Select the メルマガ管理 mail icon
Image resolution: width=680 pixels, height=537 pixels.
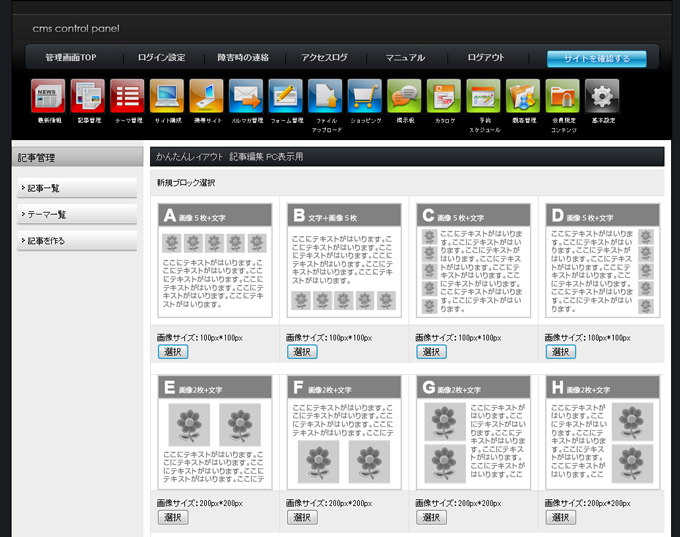click(x=246, y=96)
